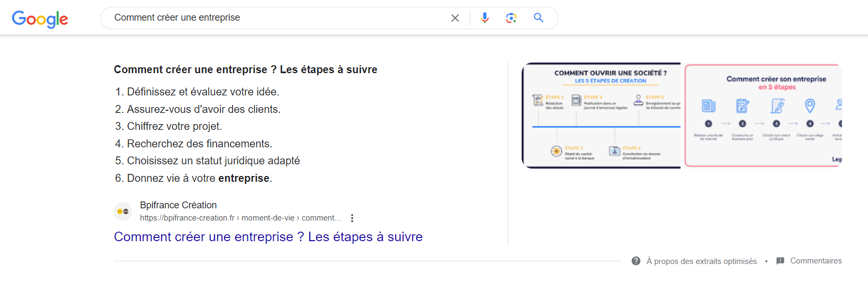Clear the search query with X icon
This screenshot has width=868, height=282.
[455, 18]
